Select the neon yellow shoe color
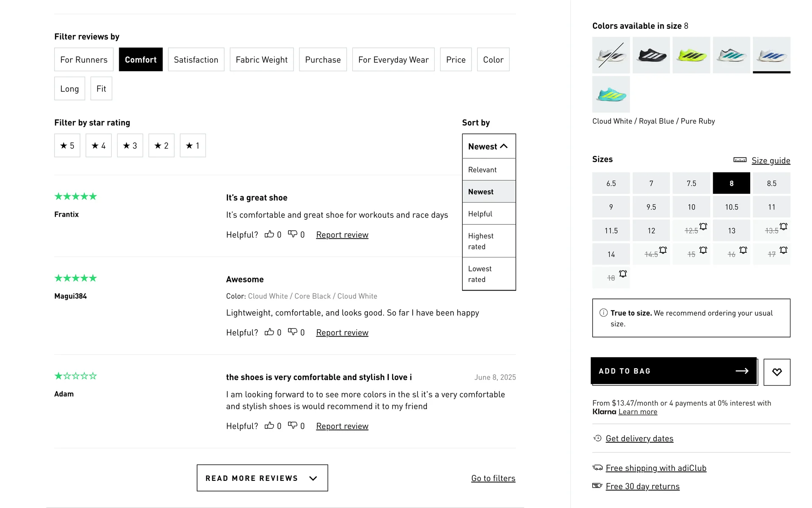The width and height of the screenshot is (812, 508). [x=691, y=55]
